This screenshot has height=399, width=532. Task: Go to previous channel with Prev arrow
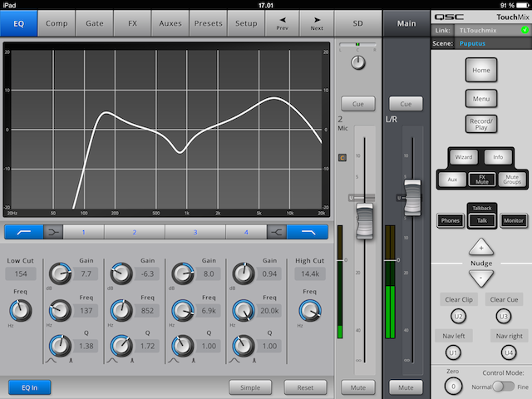click(x=283, y=23)
